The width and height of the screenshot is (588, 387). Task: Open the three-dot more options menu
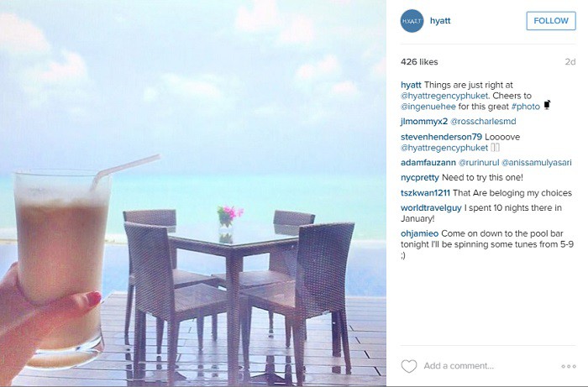coord(569,366)
